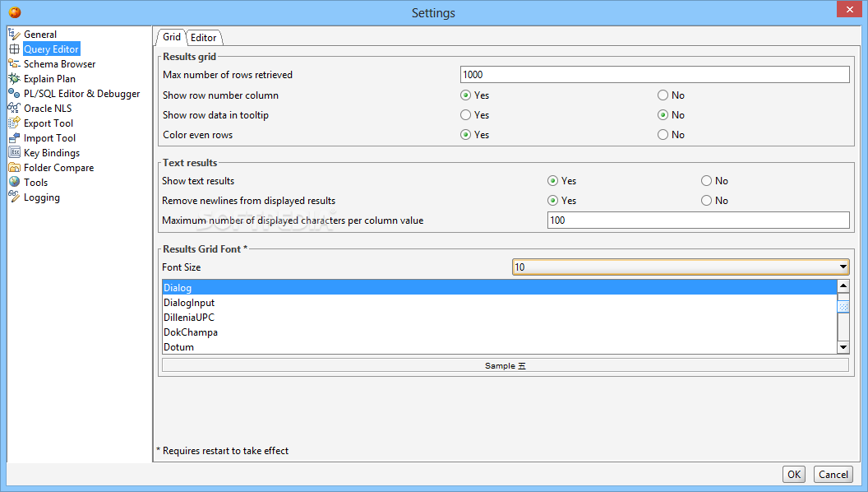Select the Dotum font
This screenshot has width=868, height=492.
[x=499, y=347]
